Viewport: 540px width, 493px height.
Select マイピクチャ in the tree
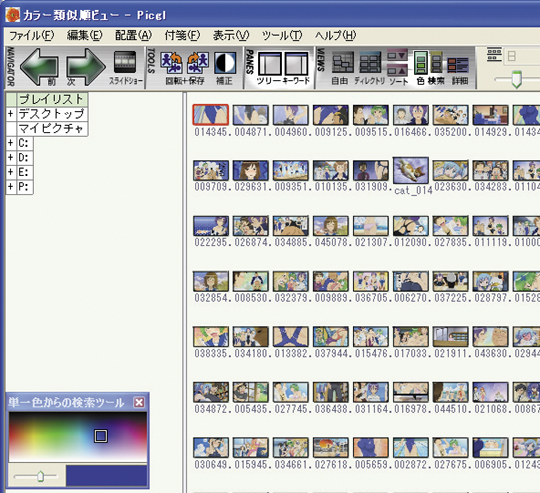coord(51,128)
